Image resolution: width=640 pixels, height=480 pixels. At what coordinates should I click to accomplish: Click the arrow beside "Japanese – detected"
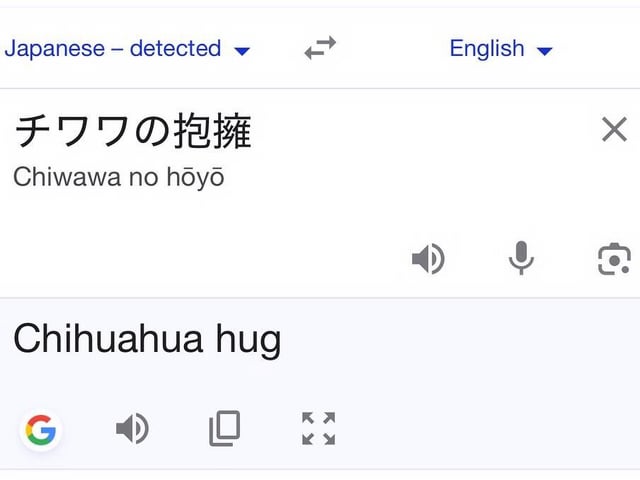point(241,50)
